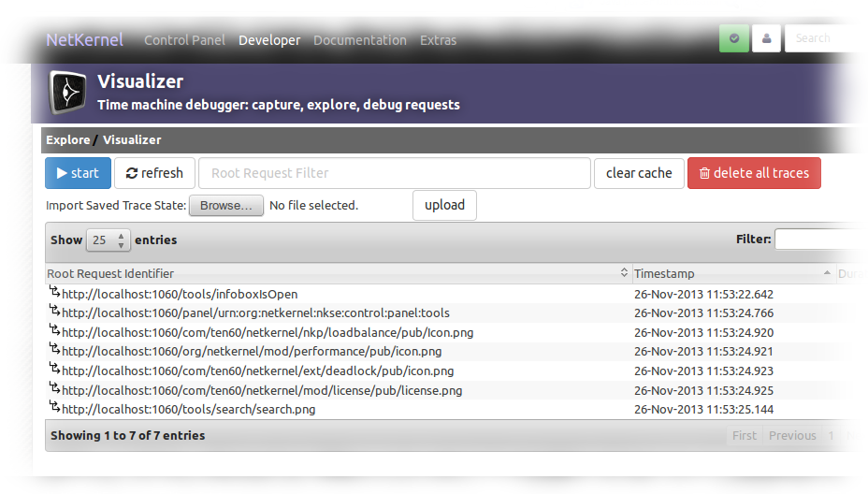Click trace icon beside license.png row
Viewport: 868px width, 494px height.
[x=54, y=387]
